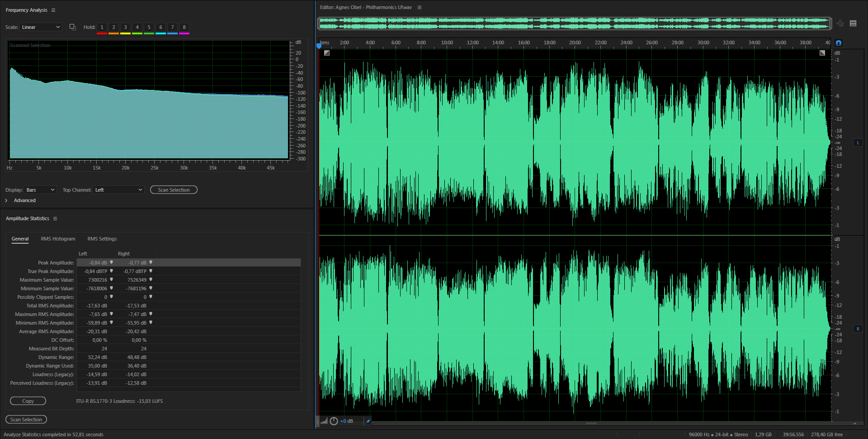
Task: Go to right True Peak Amplitude marker
Action: point(151,271)
